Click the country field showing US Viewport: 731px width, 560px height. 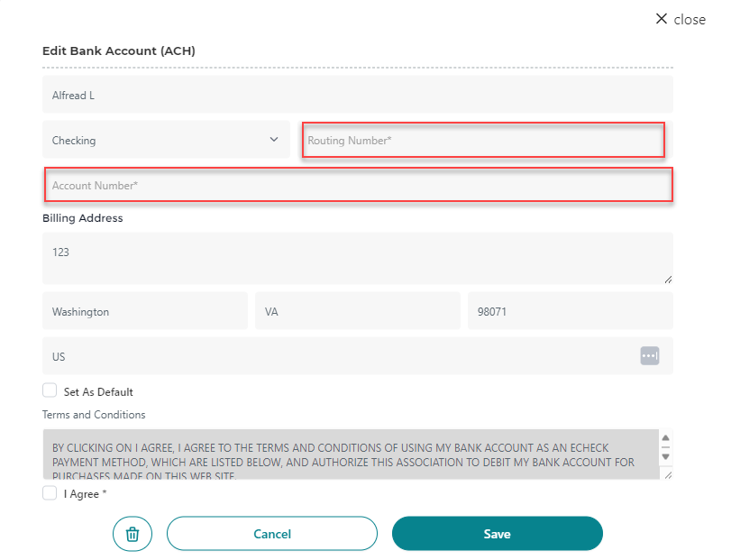click(x=334, y=356)
